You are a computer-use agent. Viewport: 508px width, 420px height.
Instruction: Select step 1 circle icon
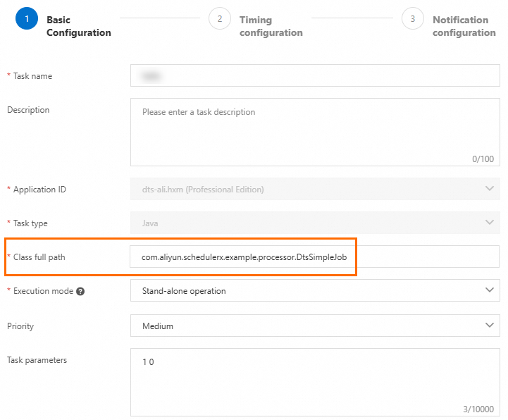pyautogui.click(x=27, y=18)
